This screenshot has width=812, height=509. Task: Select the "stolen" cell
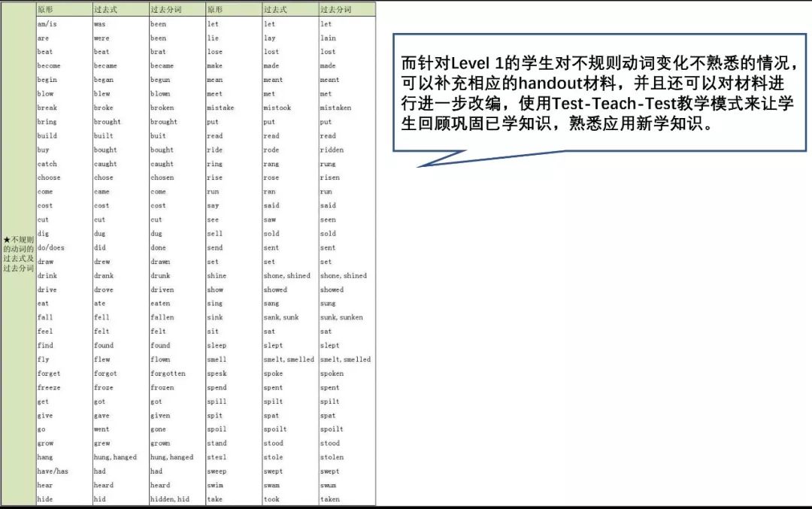click(332, 457)
